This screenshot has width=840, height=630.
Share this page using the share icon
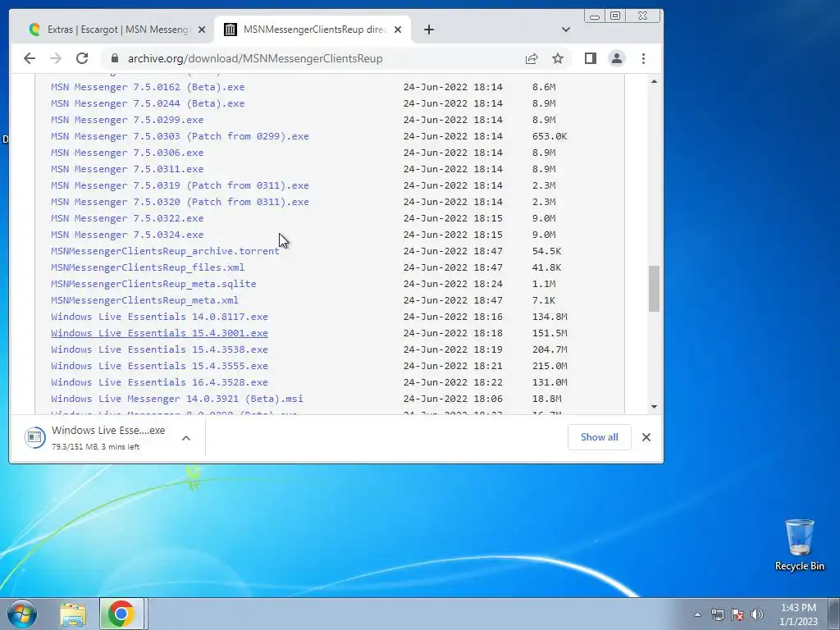532,58
